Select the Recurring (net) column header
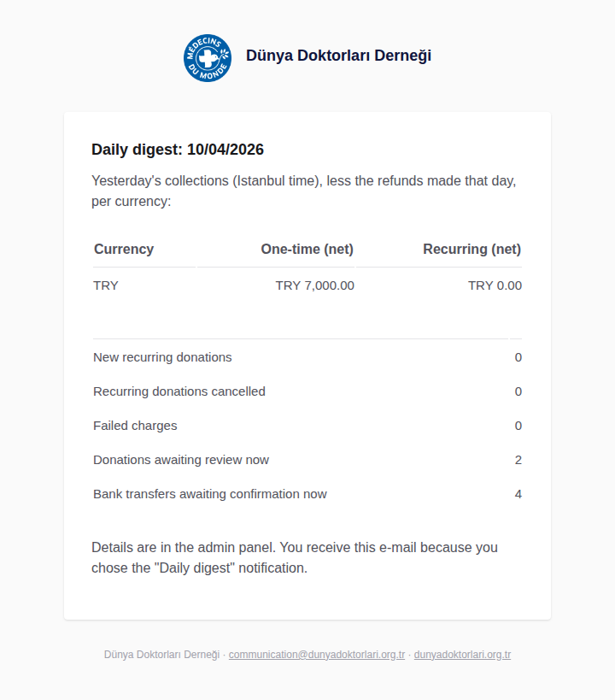Screen dimensions: 615x700 tap(472, 249)
